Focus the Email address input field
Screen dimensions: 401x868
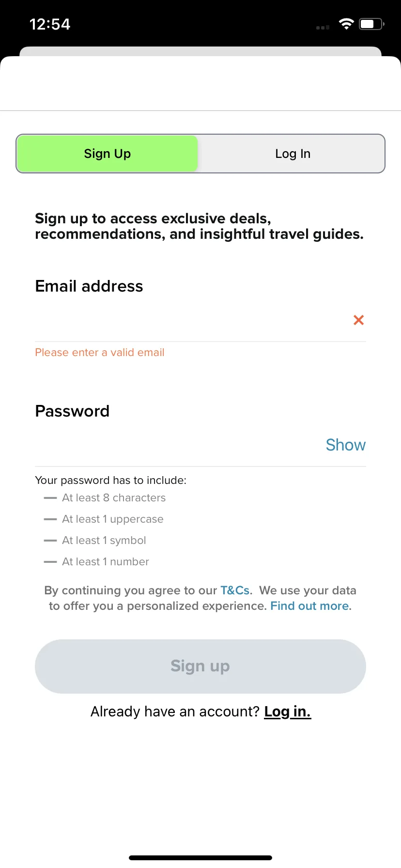point(192,320)
